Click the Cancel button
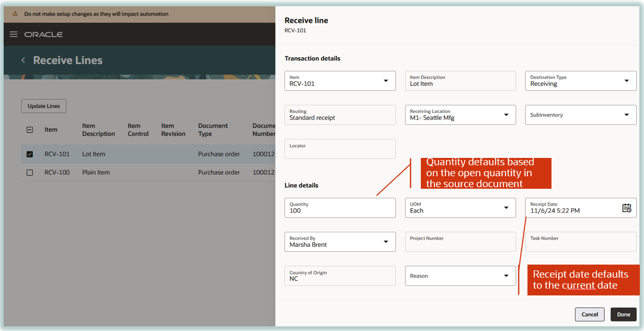This screenshot has width=644, height=331. coord(590,314)
